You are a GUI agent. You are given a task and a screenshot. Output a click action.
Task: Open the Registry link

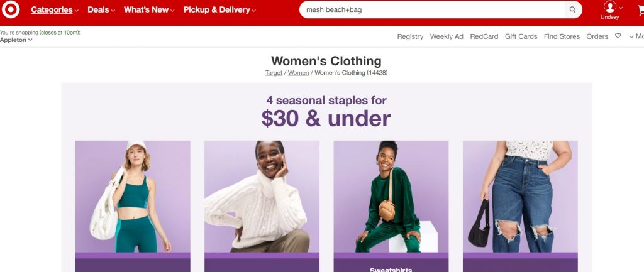tap(410, 36)
